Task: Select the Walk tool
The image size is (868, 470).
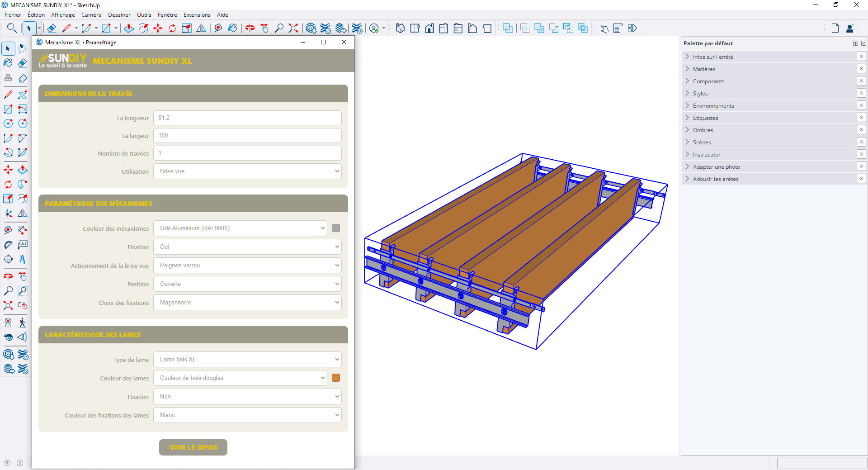Action: click(x=22, y=323)
